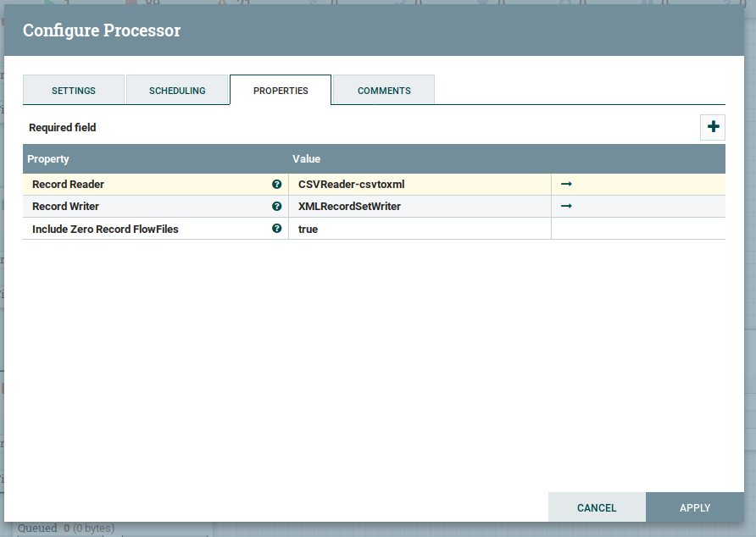The image size is (756, 537).
Task: Open the Comments tab
Action: (x=384, y=91)
